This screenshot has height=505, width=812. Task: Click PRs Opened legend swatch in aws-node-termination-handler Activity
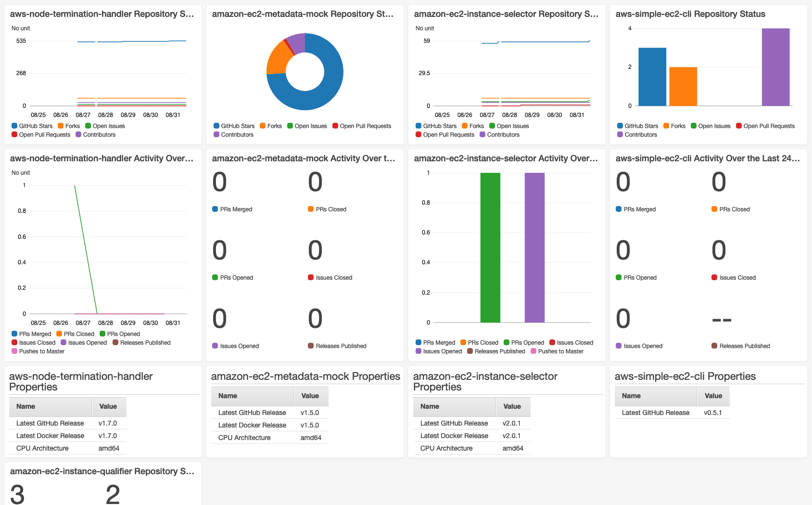click(x=102, y=334)
